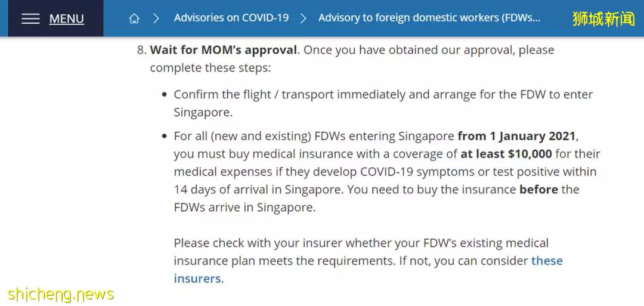Click the bullet dot before 'For all (new and existing)'
The height and width of the screenshot is (306, 644).
tap(165, 137)
